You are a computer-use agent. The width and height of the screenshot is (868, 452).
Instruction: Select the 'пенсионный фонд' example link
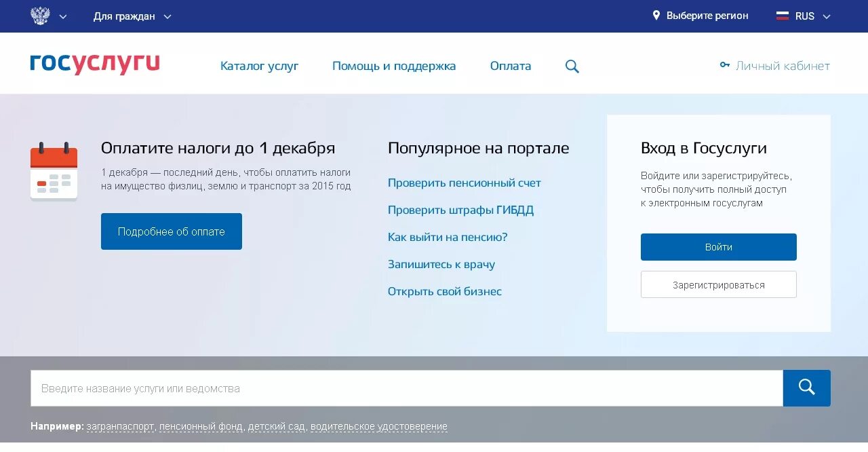coord(201,427)
